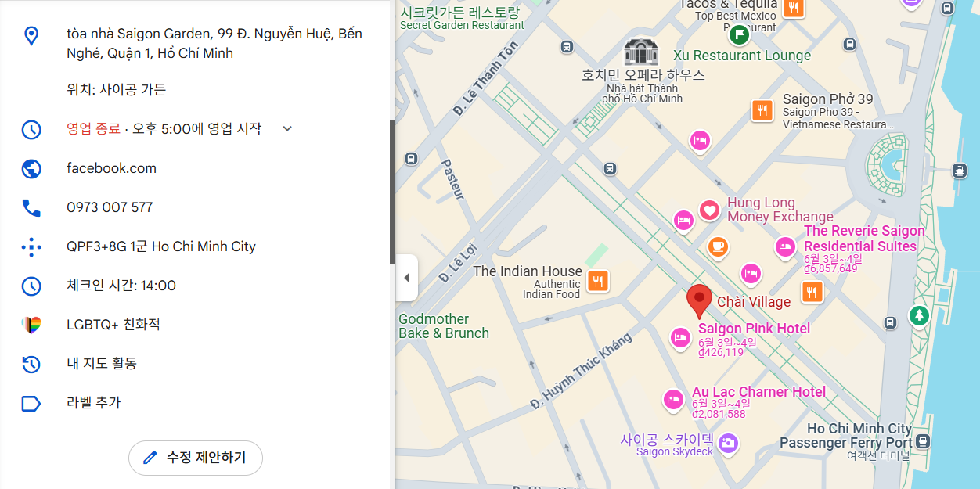Click phone number 0973 007 577

click(110, 207)
